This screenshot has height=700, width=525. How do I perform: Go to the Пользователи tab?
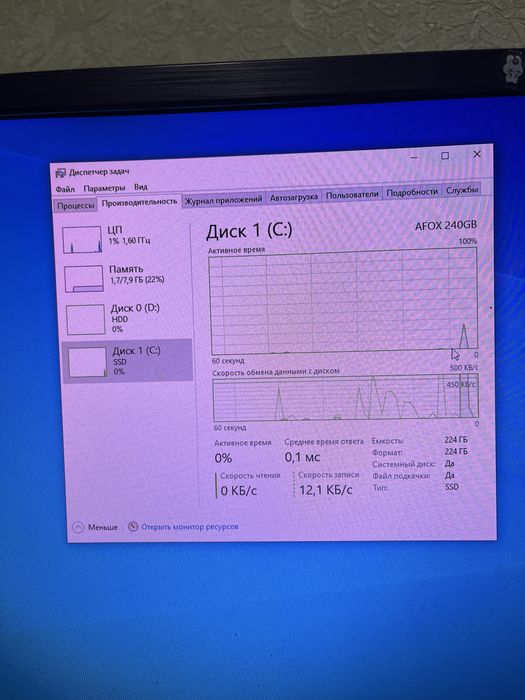[352, 195]
